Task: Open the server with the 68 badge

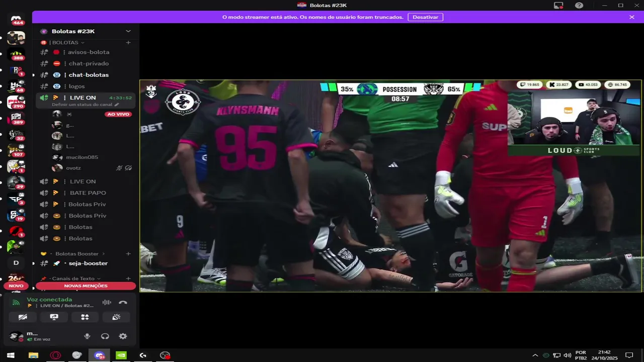Action: click(16, 86)
